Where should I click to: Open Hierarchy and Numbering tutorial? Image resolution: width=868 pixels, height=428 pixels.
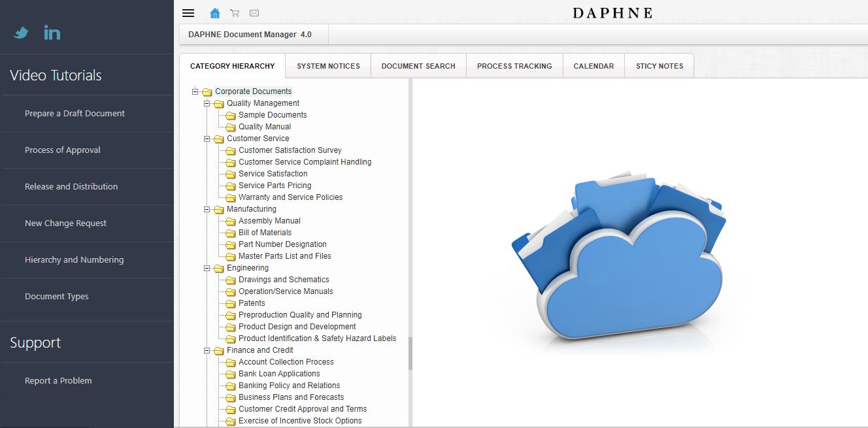pos(74,260)
